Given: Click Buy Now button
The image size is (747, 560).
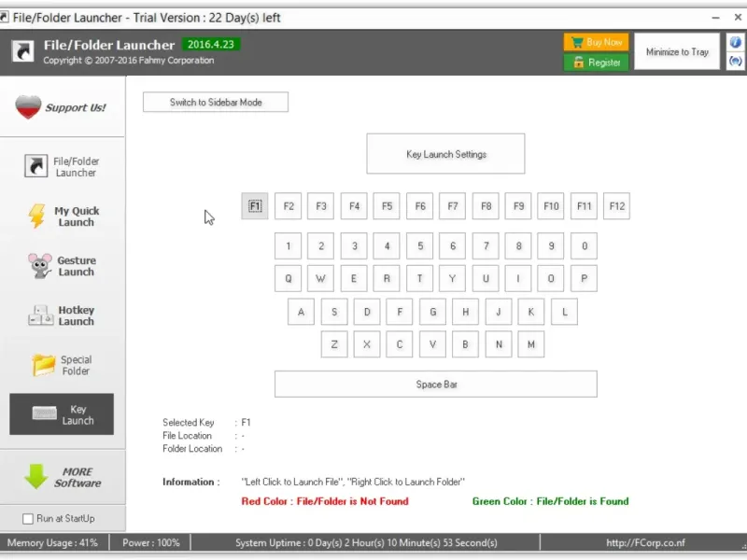Looking at the screenshot, I should tap(596, 42).
